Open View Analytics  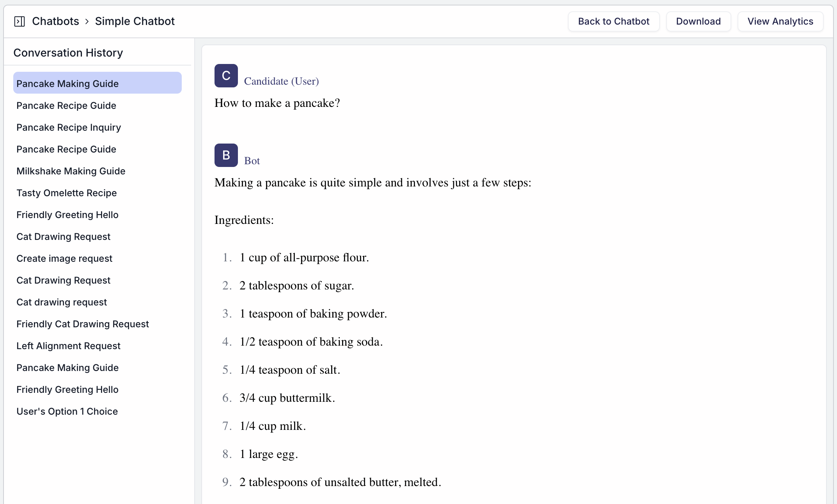pyautogui.click(x=780, y=21)
